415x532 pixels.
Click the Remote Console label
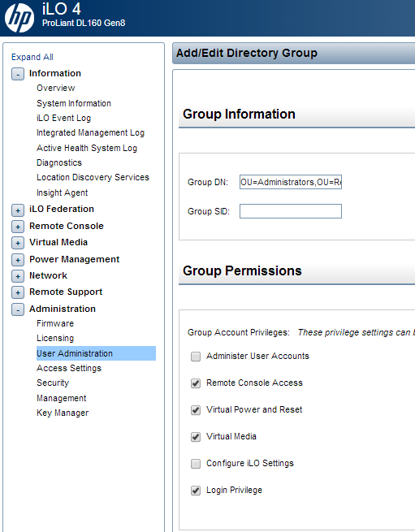[66, 226]
